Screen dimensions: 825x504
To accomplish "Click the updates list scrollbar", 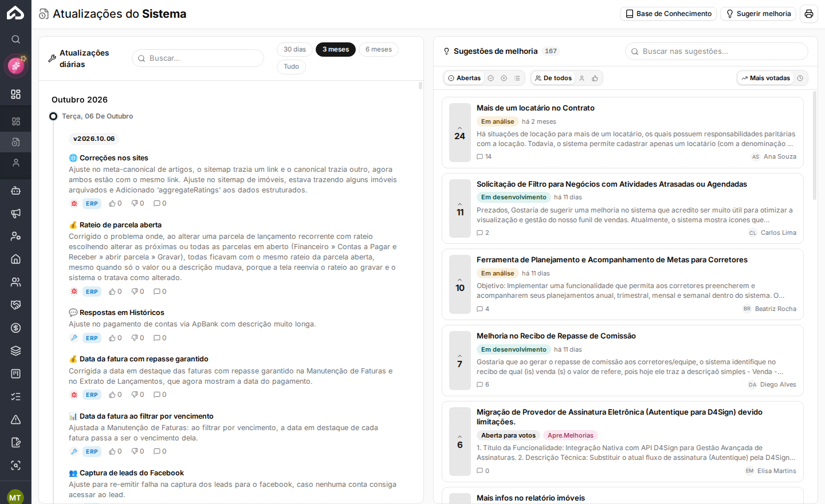I will 421,85.
